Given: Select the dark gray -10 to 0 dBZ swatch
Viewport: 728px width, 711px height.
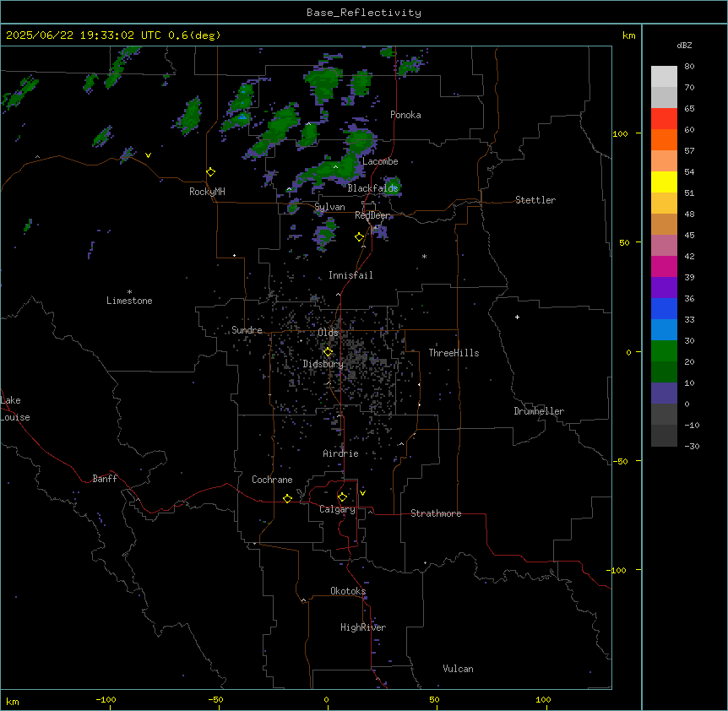Looking at the screenshot, I should [x=664, y=415].
